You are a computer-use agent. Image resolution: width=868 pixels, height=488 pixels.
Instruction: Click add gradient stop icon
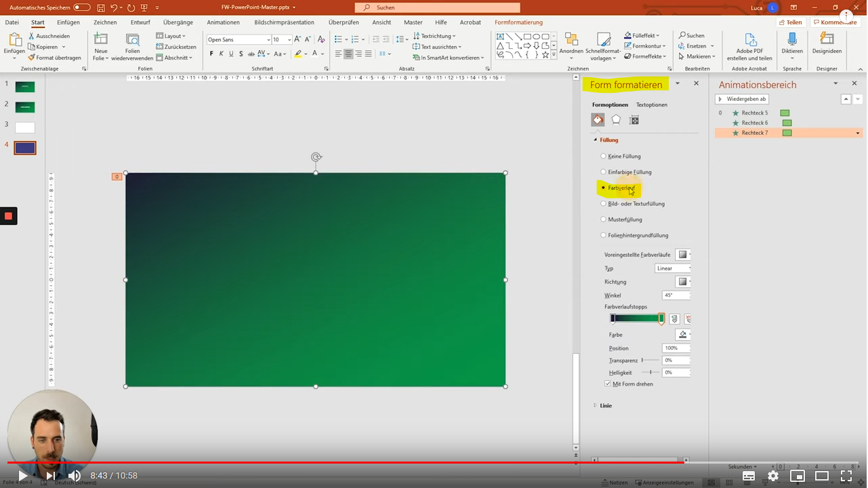coord(674,319)
